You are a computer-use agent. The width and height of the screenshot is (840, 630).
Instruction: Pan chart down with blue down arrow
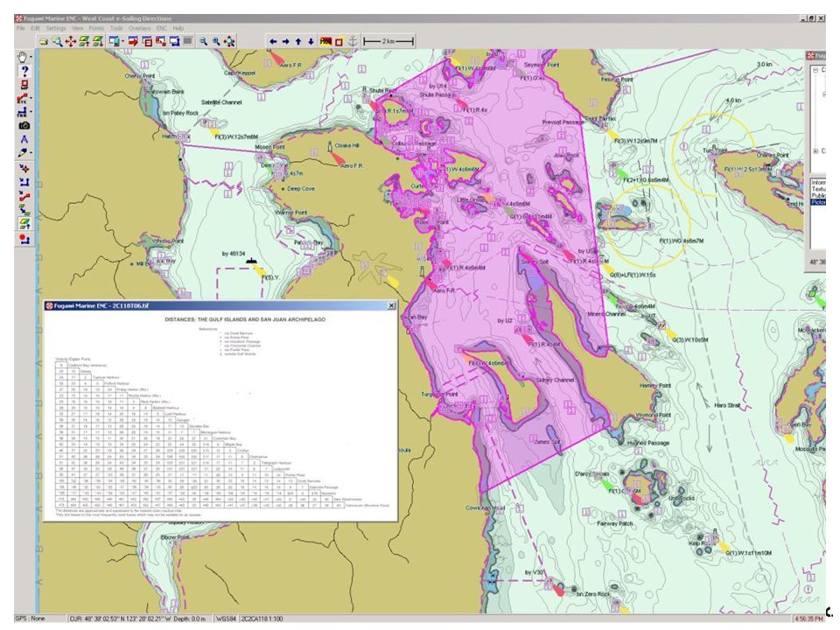click(x=311, y=41)
